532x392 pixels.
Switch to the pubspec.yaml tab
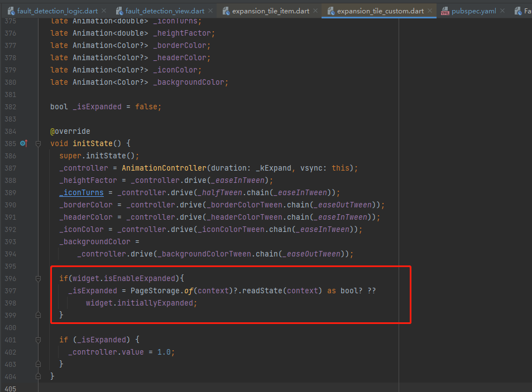tap(473, 11)
